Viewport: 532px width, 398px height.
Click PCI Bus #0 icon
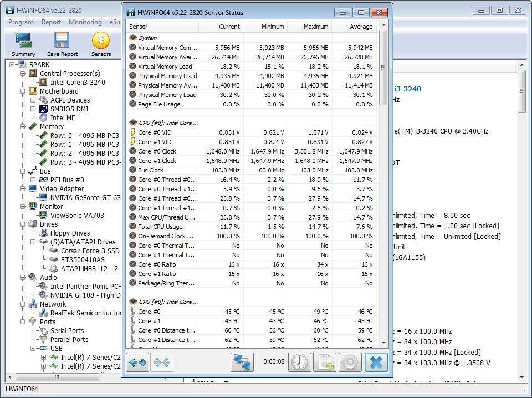click(43, 180)
